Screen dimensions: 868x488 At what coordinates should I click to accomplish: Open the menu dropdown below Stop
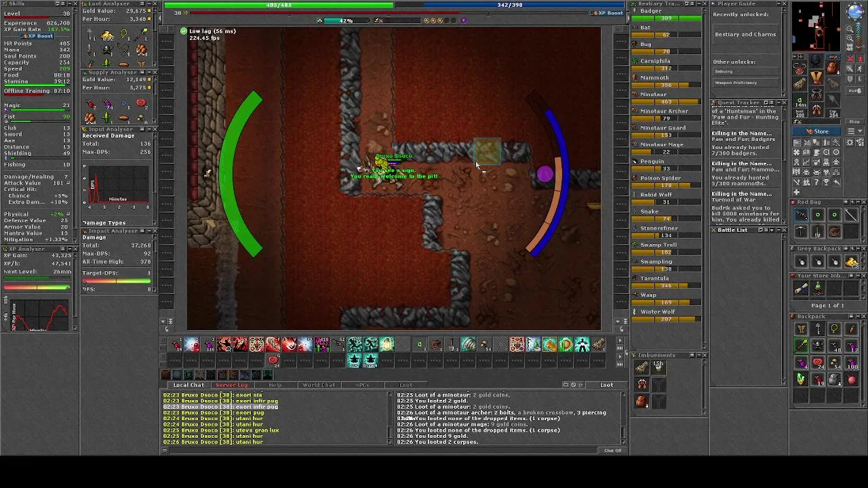(x=854, y=131)
